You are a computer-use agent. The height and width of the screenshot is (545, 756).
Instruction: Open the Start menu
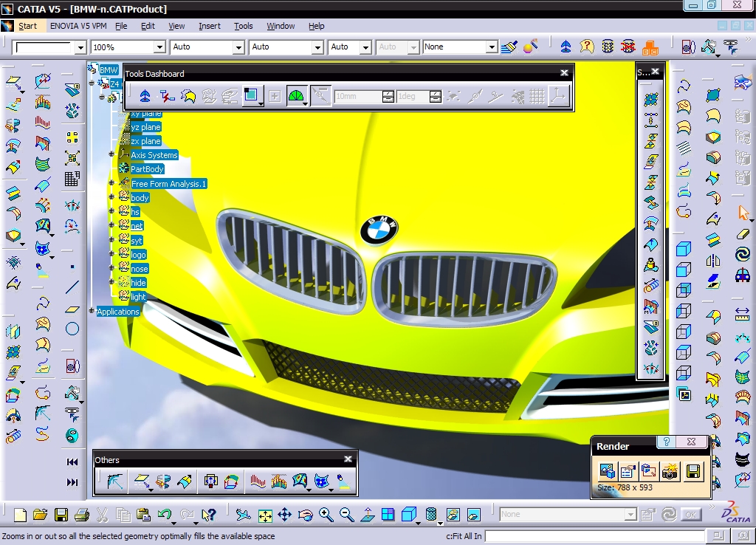pos(27,26)
